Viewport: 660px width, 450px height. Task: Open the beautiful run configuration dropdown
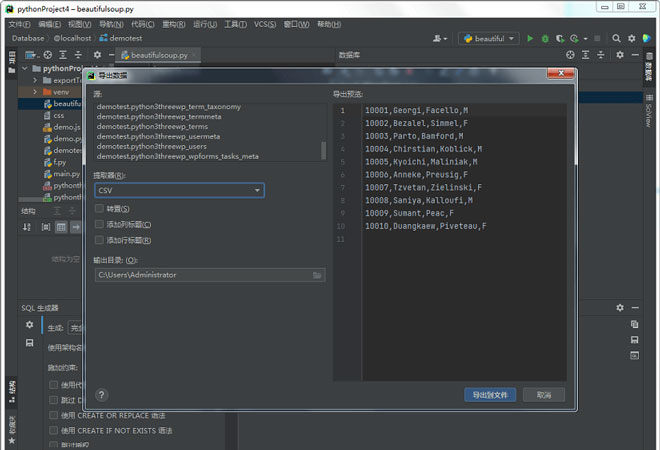(489, 39)
